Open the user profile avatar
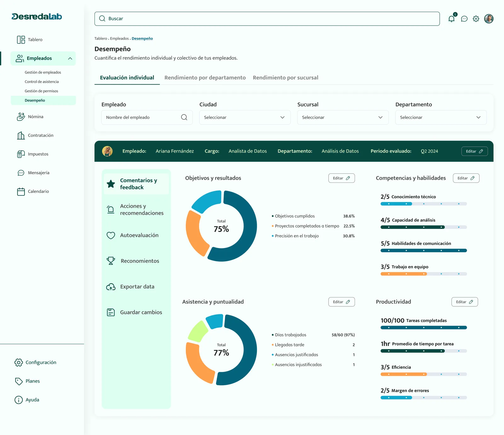Viewport: 504px width, 435px height. pyautogui.click(x=489, y=19)
